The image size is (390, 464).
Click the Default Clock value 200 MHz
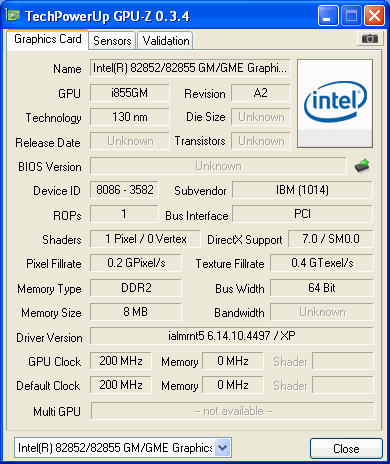coord(121,385)
